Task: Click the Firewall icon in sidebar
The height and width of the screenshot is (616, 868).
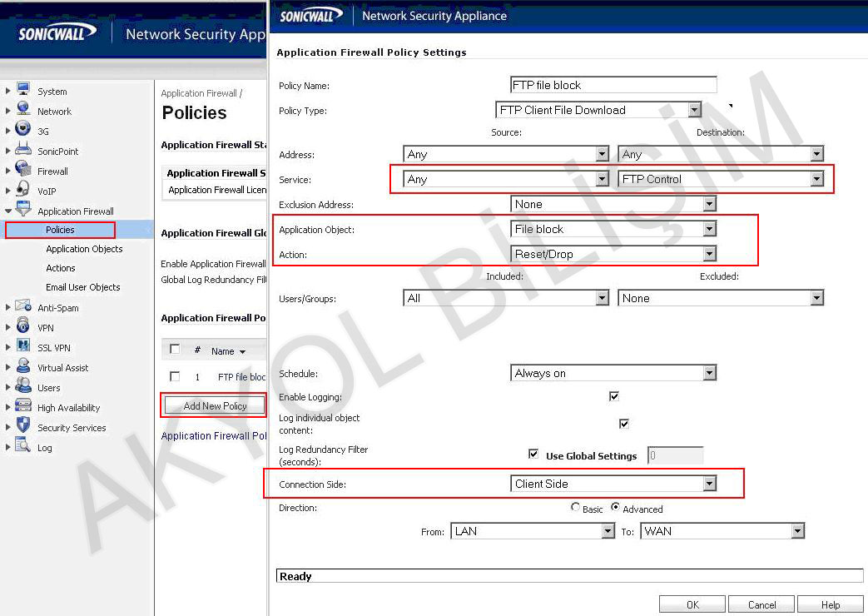Action: pyautogui.click(x=23, y=171)
